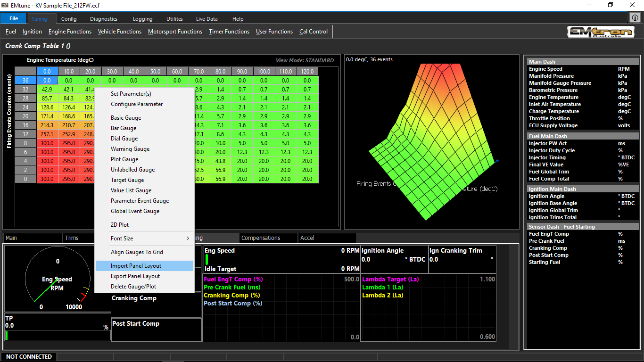
Task: Open the File menu
Action: [x=14, y=19]
